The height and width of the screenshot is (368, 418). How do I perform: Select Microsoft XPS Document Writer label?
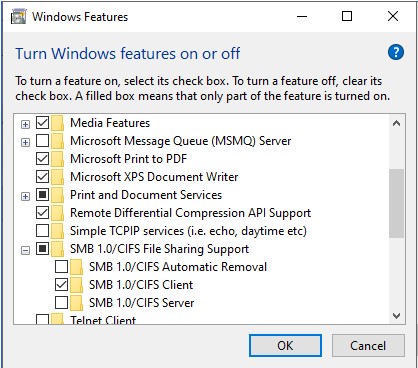tap(154, 177)
